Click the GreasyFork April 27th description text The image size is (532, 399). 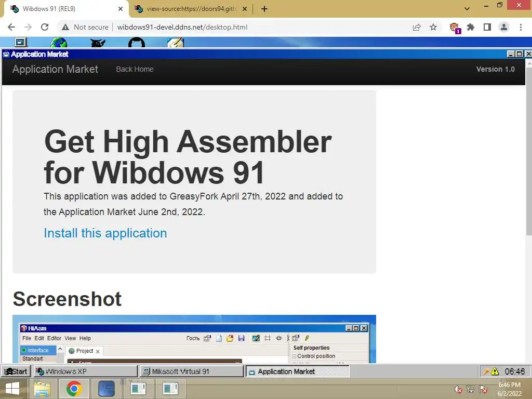tap(193, 204)
